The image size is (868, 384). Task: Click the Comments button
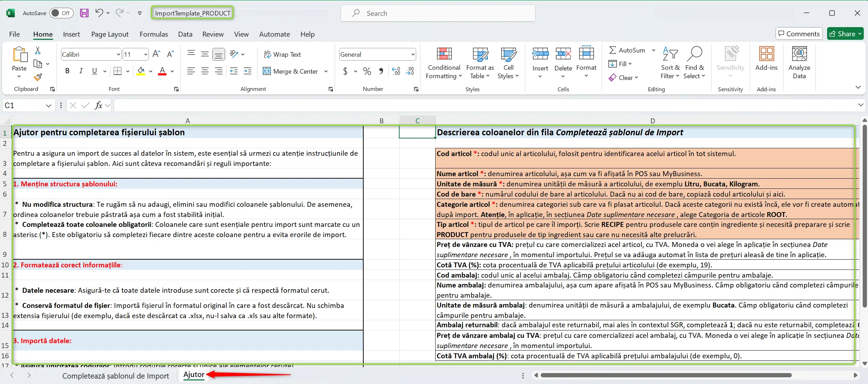(799, 33)
